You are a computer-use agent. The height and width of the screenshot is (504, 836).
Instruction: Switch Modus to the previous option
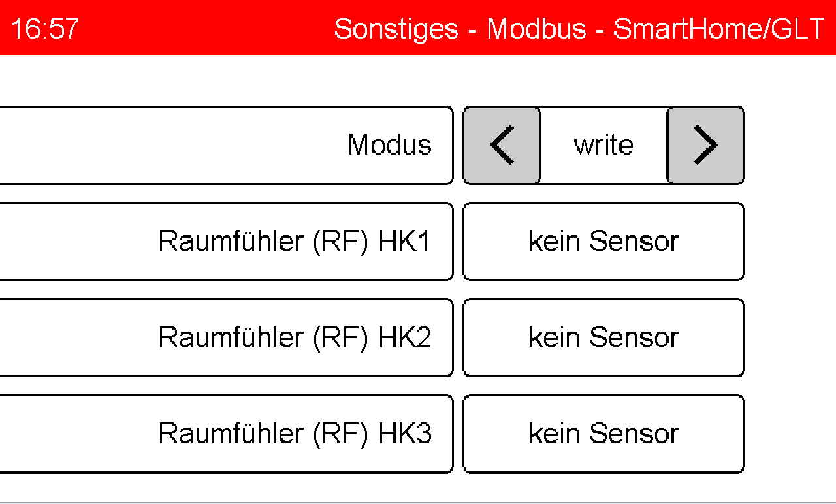(502, 146)
